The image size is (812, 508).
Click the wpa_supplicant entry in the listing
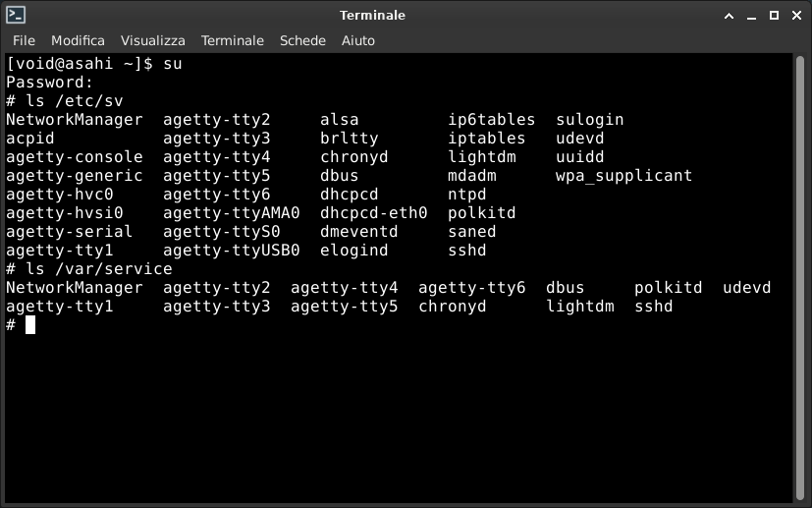[623, 176]
